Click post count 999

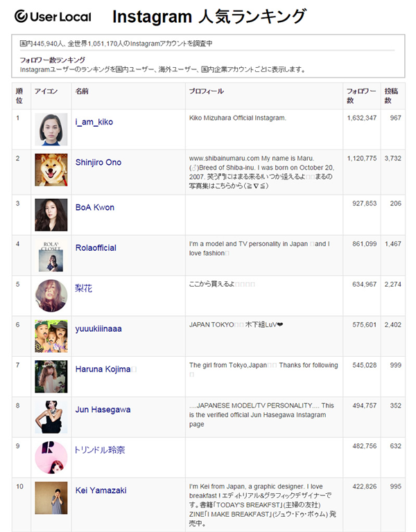coord(396,366)
